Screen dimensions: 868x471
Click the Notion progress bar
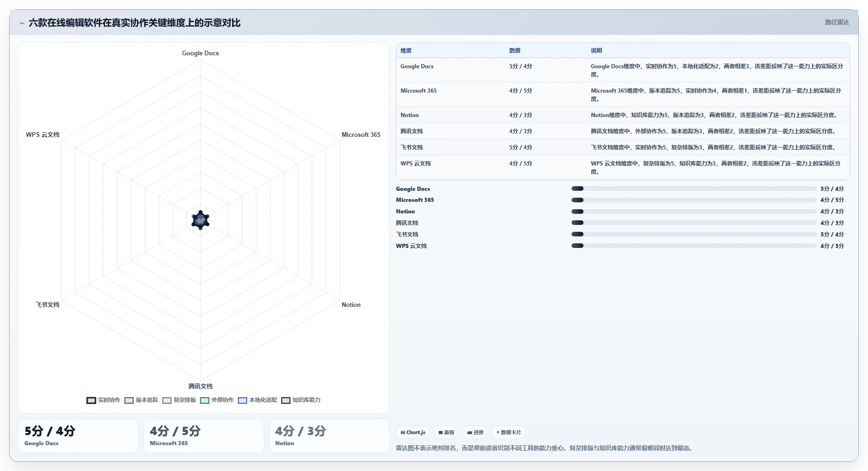pos(693,212)
